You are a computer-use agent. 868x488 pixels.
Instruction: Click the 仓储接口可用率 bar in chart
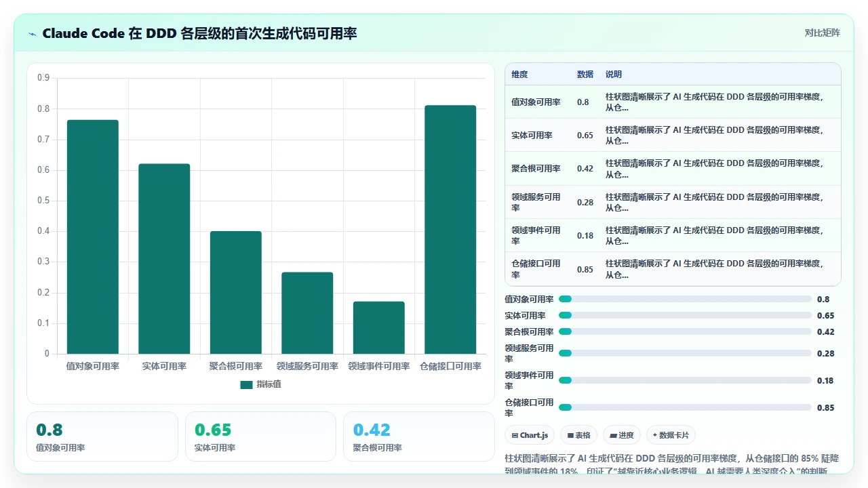click(x=450, y=230)
